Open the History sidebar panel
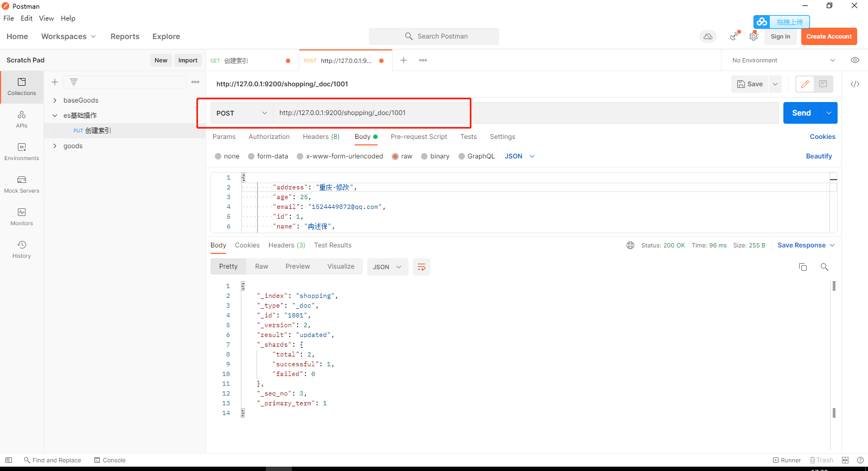Image resolution: width=868 pixels, height=471 pixels. pyautogui.click(x=22, y=250)
